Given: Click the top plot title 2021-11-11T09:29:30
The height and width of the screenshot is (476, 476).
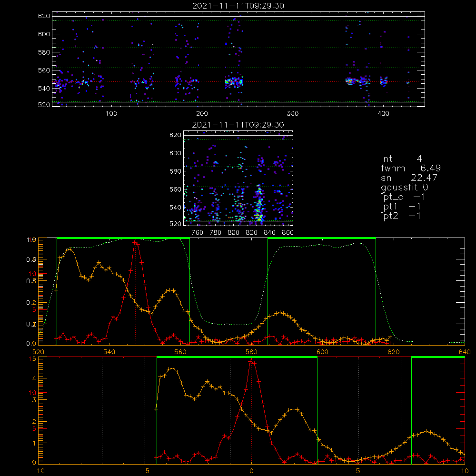Looking at the screenshot, I should point(238,6).
